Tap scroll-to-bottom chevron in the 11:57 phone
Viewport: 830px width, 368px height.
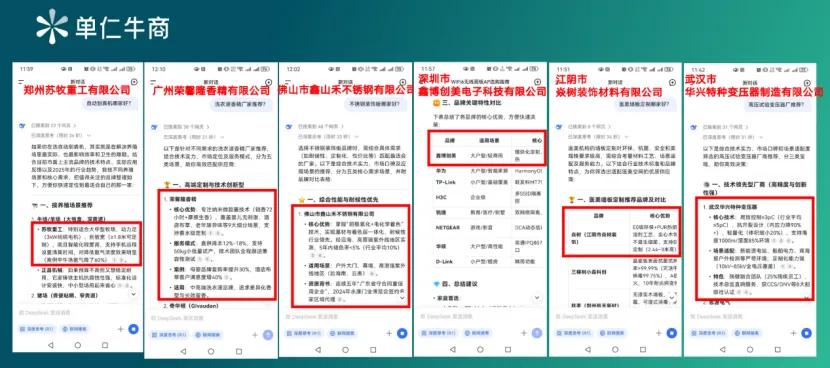(x=537, y=298)
